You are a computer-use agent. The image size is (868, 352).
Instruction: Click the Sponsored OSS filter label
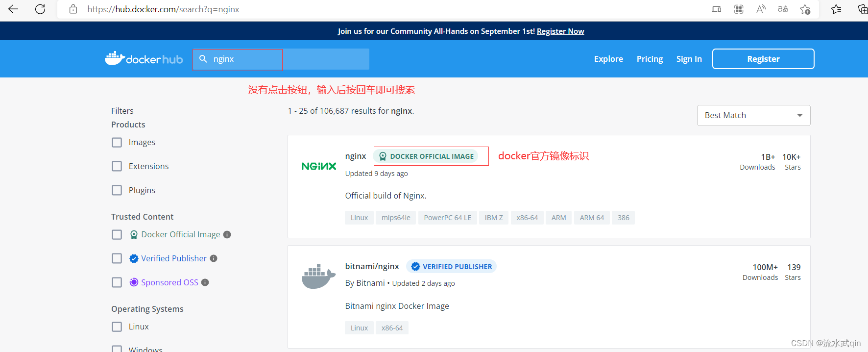169,282
